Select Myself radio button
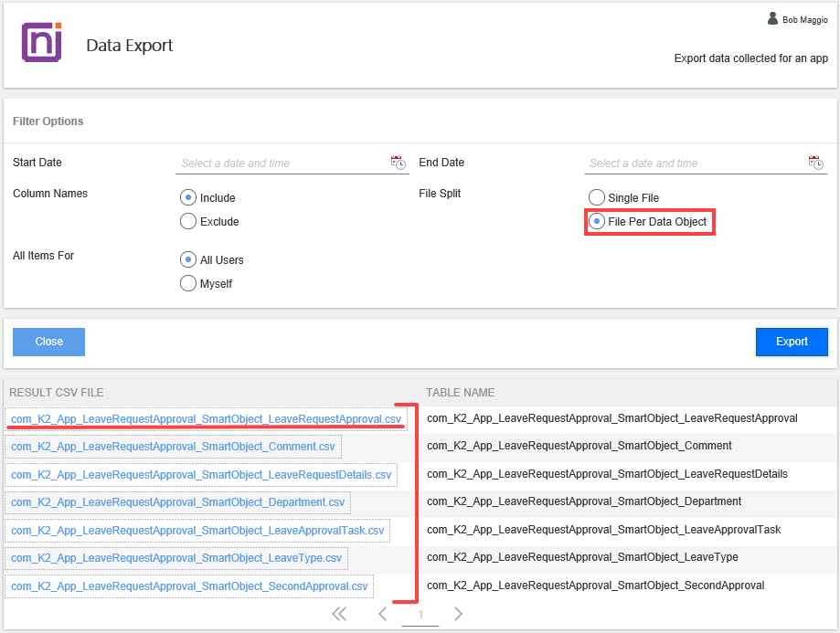 pos(188,283)
